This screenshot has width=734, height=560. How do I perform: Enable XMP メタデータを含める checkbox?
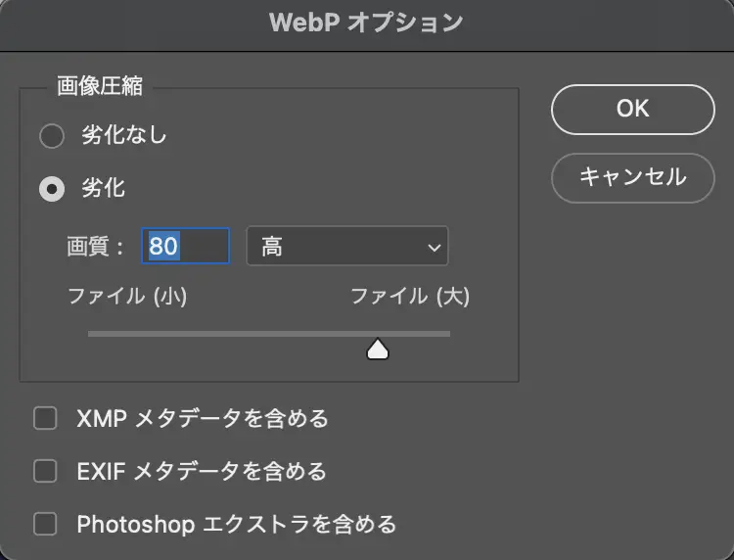point(45,419)
